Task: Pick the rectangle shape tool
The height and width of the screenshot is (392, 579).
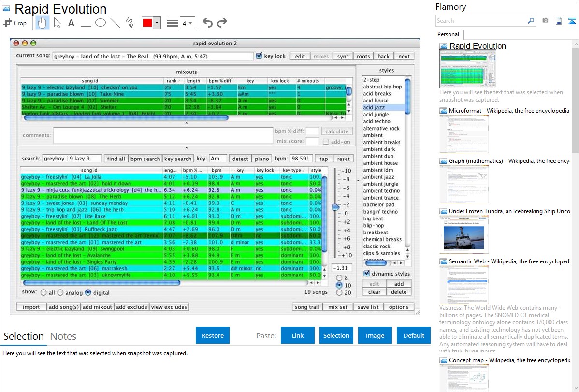Action: (86, 23)
